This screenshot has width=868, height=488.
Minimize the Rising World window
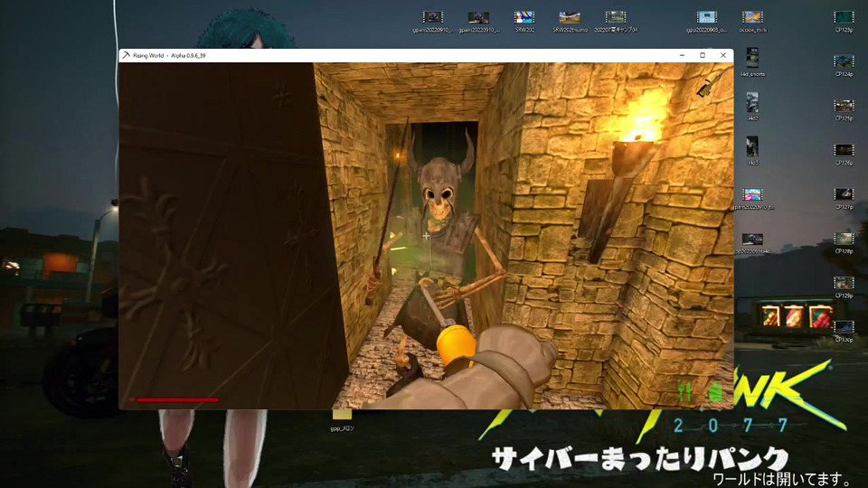coord(682,55)
